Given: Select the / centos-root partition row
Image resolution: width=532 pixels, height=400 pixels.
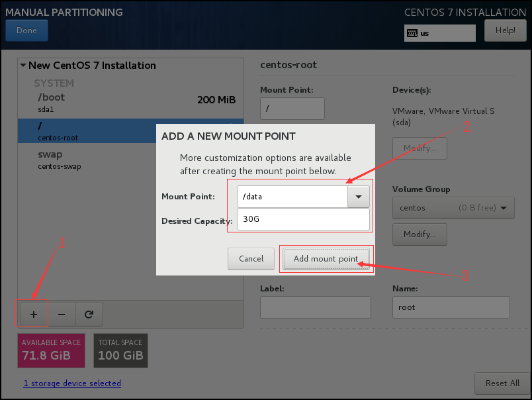Looking at the screenshot, I should pyautogui.click(x=87, y=130).
